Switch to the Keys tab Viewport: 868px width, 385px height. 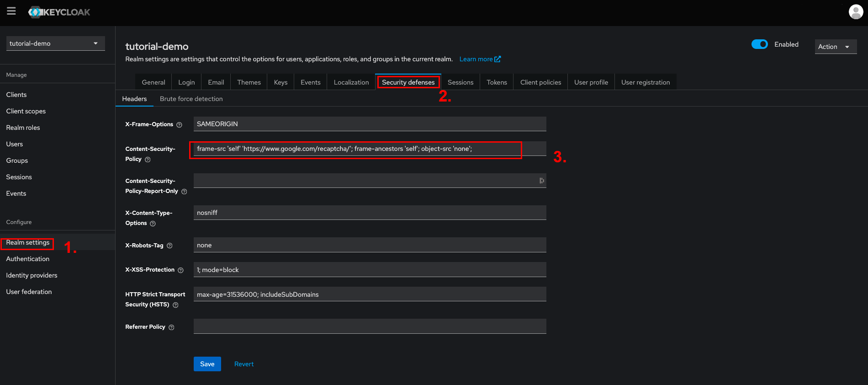(281, 82)
